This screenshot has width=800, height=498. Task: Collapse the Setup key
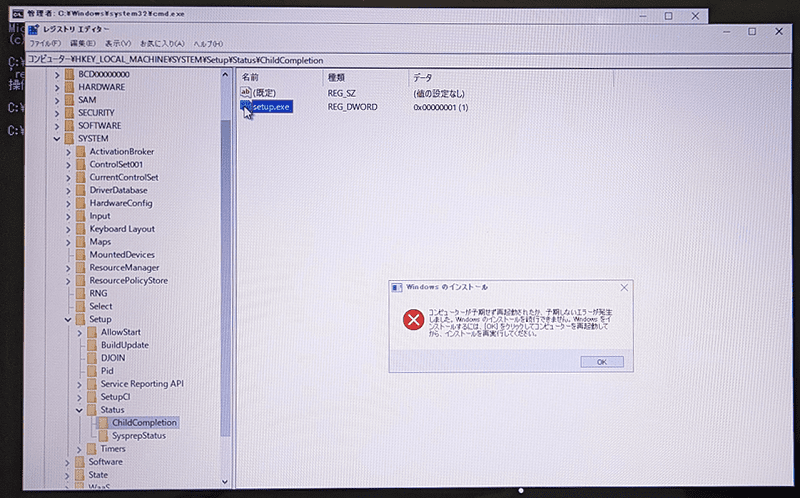[68, 319]
